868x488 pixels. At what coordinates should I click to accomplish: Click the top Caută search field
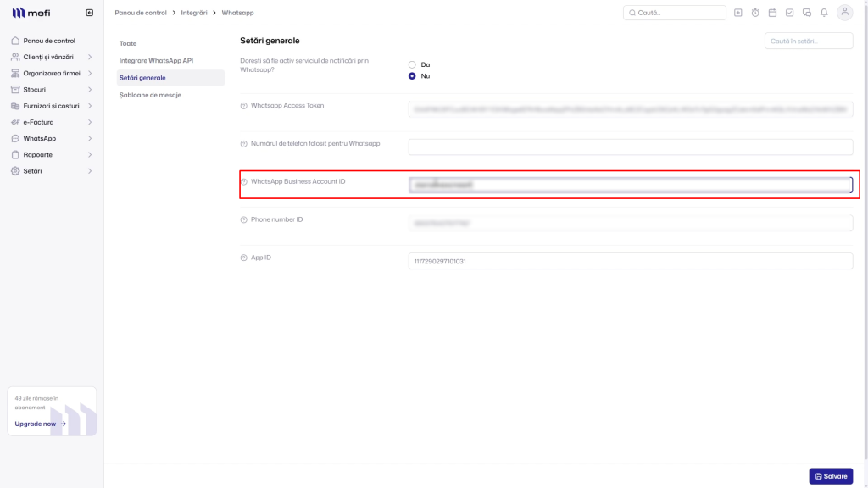coord(674,13)
